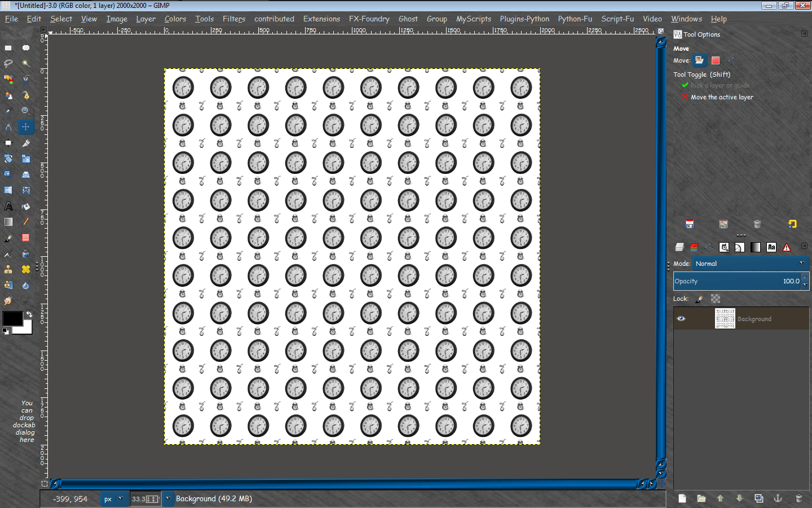Create a new layer
This screenshot has height=508, width=812.
pos(682,499)
